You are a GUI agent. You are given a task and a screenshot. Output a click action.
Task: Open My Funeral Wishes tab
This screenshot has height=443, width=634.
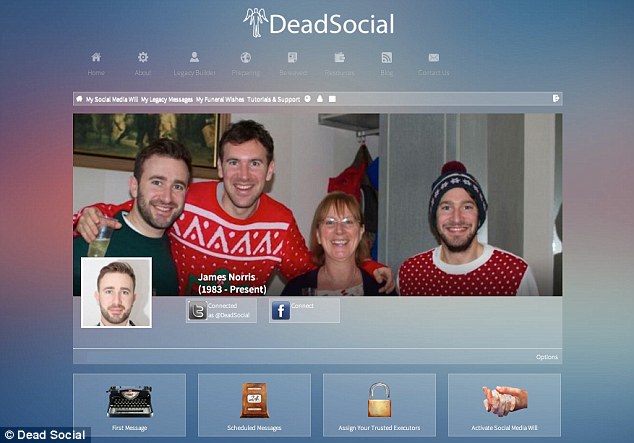pyautogui.click(x=220, y=99)
